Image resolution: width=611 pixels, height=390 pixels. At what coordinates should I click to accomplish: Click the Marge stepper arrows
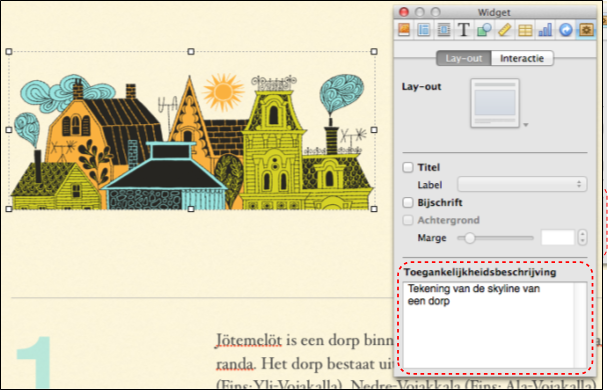(x=583, y=238)
